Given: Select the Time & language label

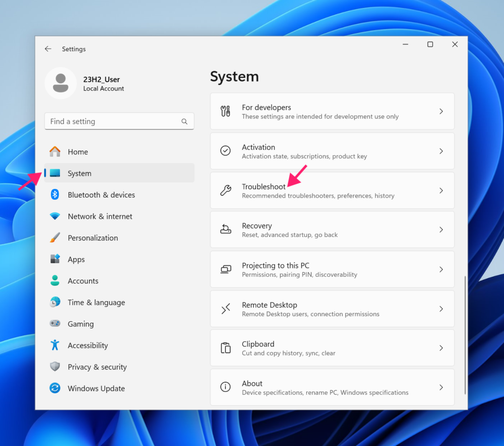Looking at the screenshot, I should (96, 302).
